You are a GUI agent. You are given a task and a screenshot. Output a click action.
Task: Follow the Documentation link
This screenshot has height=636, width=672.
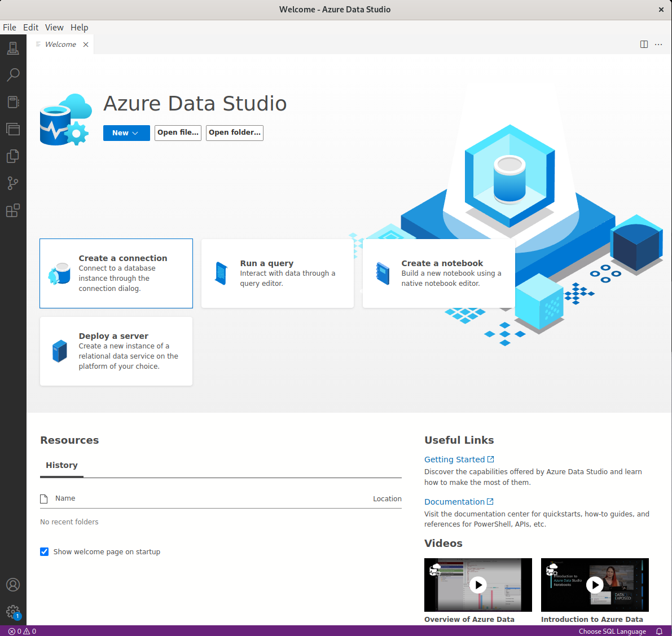(x=455, y=501)
